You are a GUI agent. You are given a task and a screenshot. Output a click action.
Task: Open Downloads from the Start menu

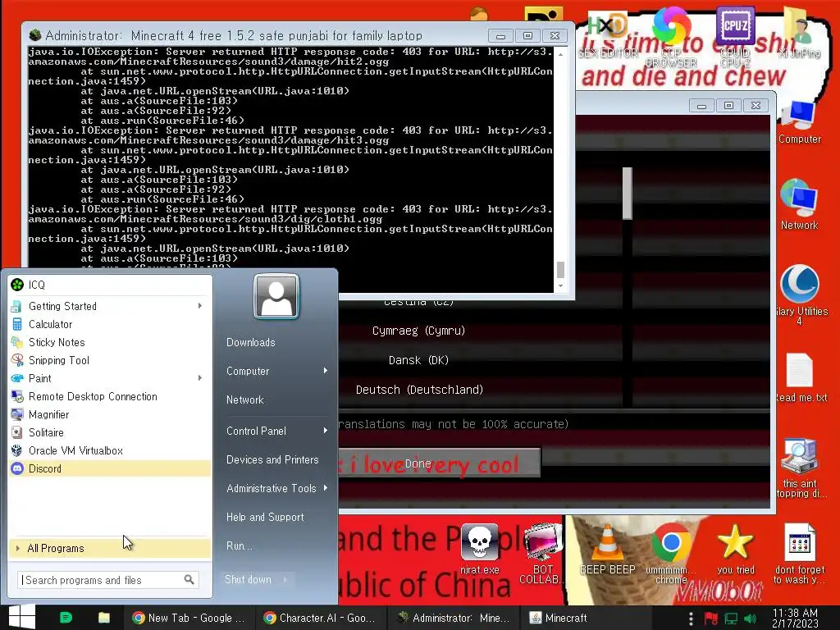point(251,342)
